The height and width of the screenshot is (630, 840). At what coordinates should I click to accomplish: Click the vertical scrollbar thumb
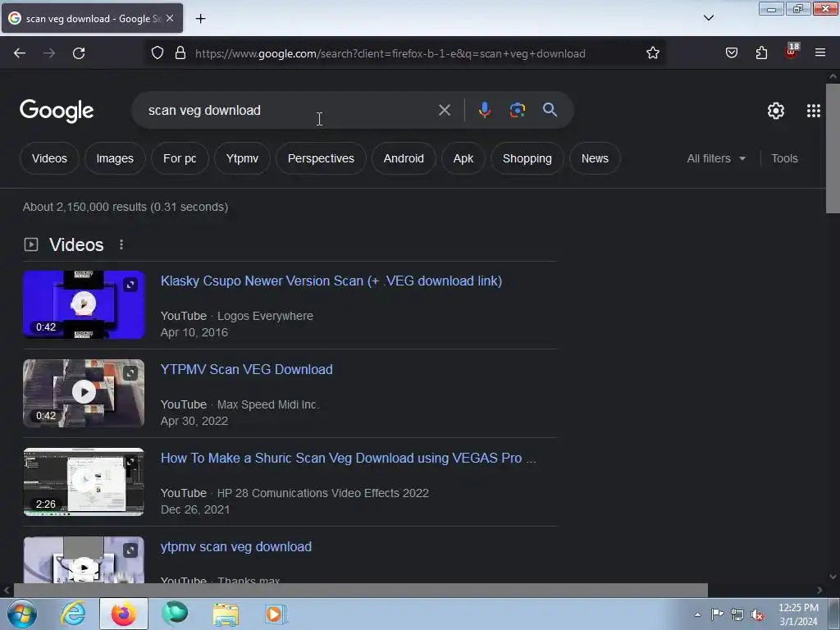click(x=833, y=148)
